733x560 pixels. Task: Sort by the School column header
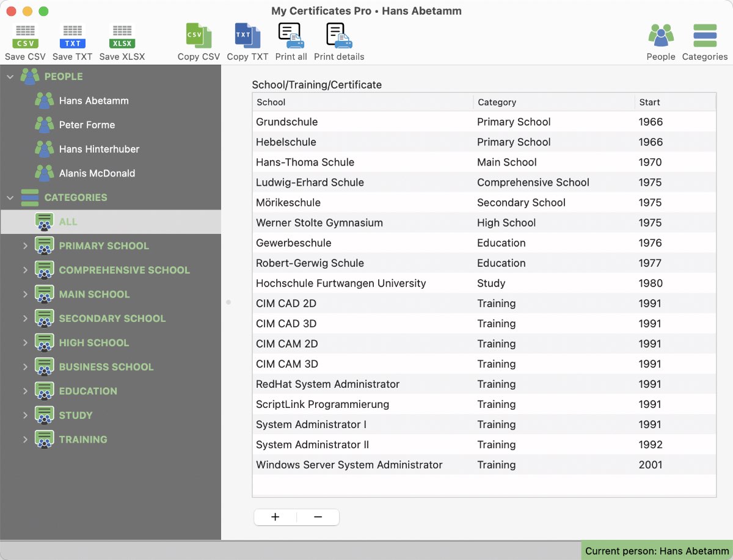[363, 102]
